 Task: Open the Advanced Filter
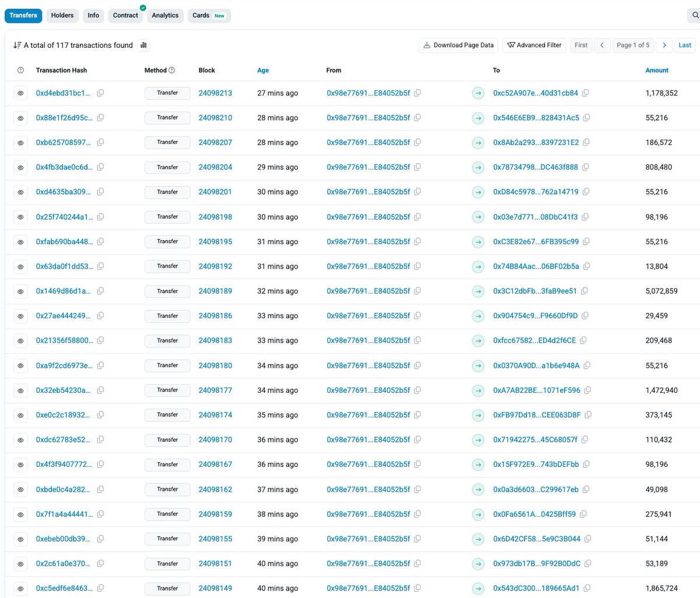[x=534, y=45]
